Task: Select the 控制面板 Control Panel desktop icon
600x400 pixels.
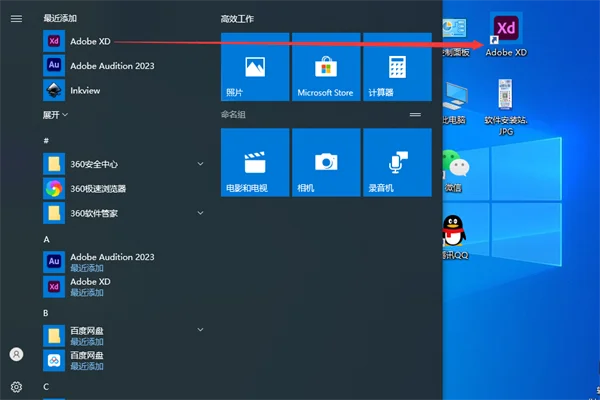Action: click(x=455, y=37)
